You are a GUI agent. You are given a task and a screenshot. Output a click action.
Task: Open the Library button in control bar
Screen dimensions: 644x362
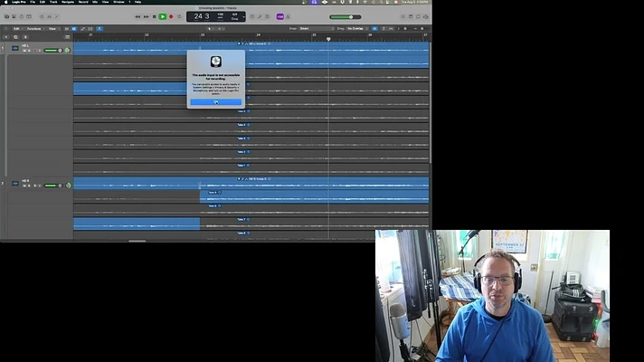point(6,17)
